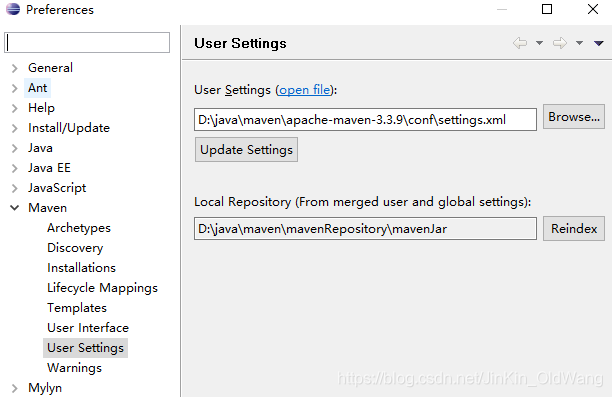Minimize the Preferences window
Screen dimensions: 612x397
click(502, 9)
